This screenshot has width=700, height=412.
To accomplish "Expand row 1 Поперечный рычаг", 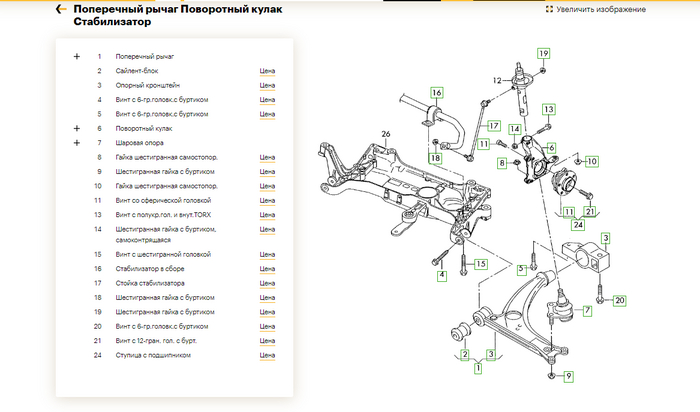I will [77, 57].
